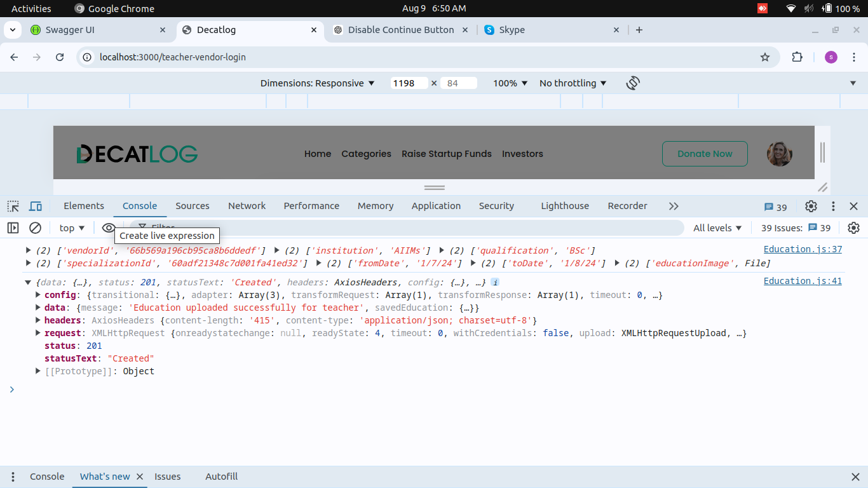The image size is (868, 488).
Task: Click the Donate Now button
Action: 705,154
